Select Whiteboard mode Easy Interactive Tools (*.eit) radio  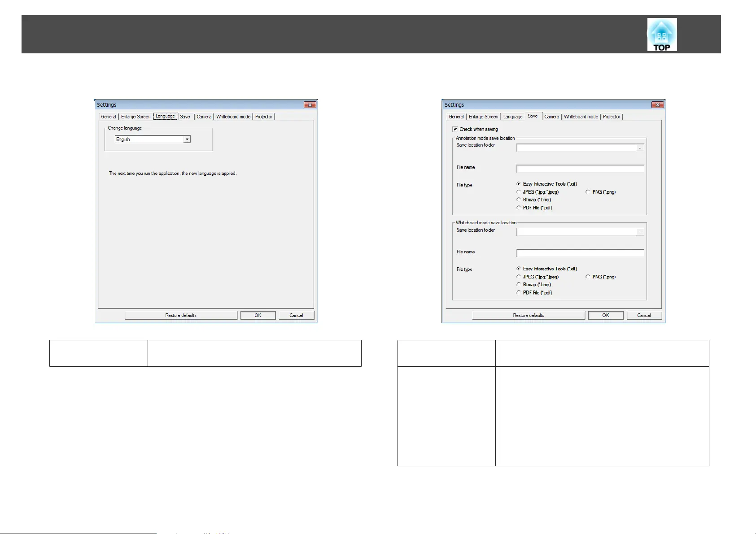(x=519, y=269)
